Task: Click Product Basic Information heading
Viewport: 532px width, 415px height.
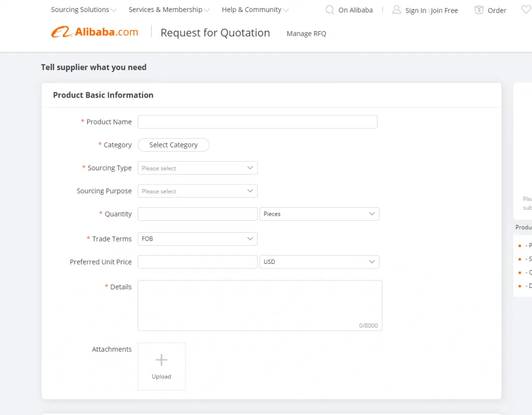Action: pos(103,95)
